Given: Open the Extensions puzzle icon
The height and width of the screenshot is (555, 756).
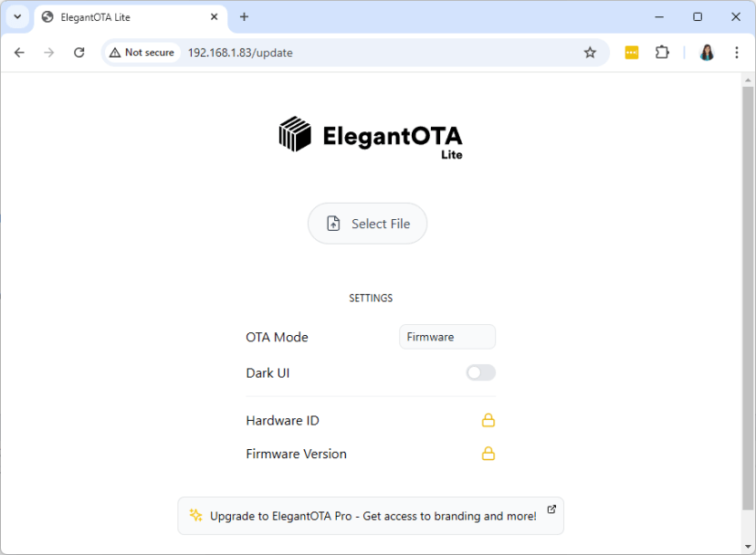Looking at the screenshot, I should (662, 52).
